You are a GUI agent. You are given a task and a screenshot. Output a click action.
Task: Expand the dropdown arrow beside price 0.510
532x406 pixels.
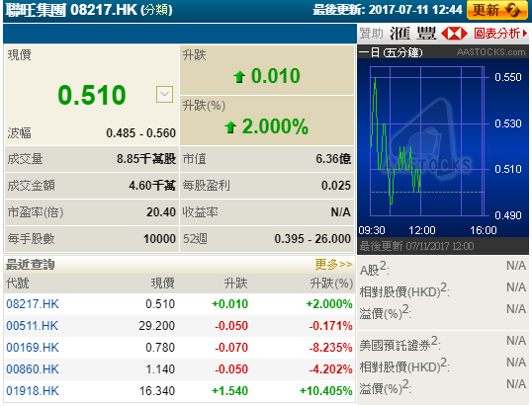(164, 94)
